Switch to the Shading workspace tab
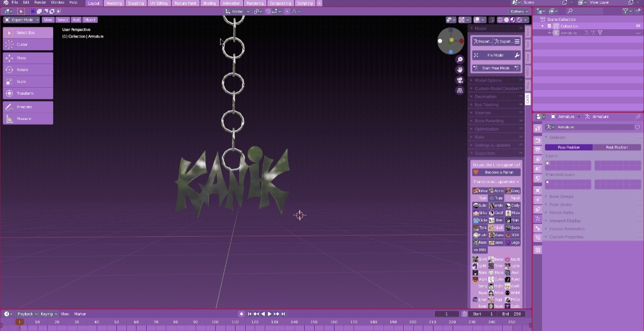Image resolution: width=644 pixels, height=331 pixels. click(x=209, y=4)
